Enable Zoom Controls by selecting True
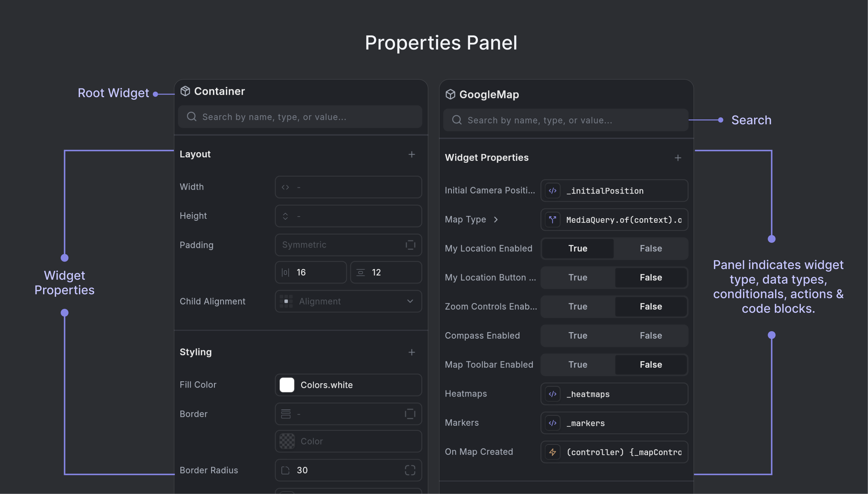 [x=578, y=306]
